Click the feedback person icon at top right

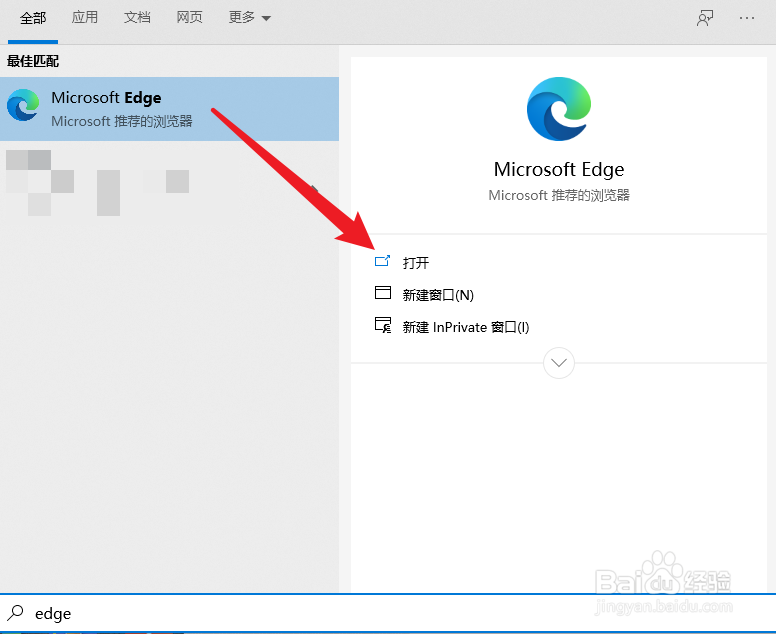705,18
